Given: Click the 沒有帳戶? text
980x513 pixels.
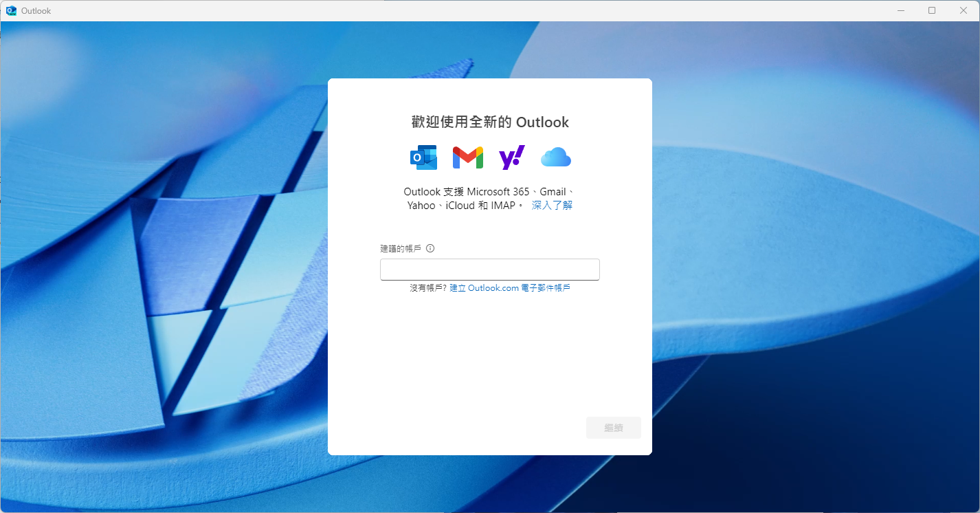Looking at the screenshot, I should point(428,288).
